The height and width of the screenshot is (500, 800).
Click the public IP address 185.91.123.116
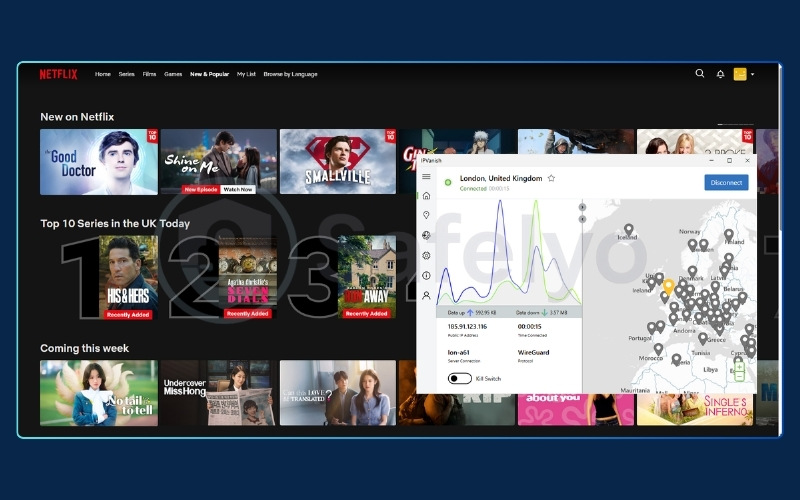pyautogui.click(x=467, y=327)
